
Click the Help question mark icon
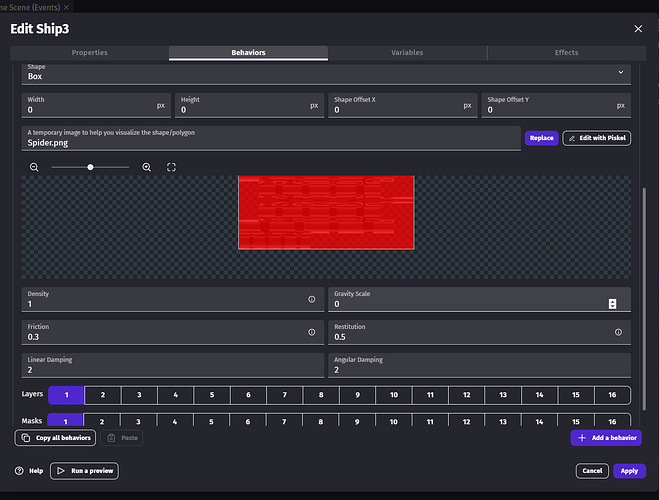[19, 471]
